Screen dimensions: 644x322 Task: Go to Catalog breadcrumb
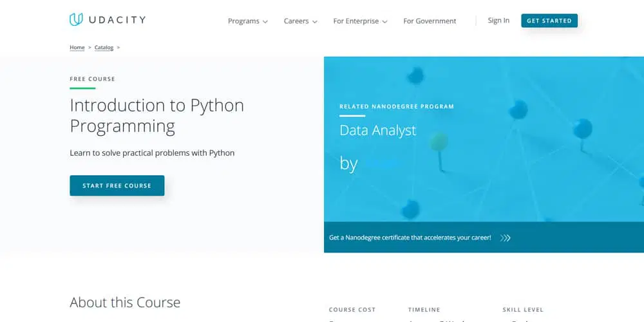click(104, 48)
